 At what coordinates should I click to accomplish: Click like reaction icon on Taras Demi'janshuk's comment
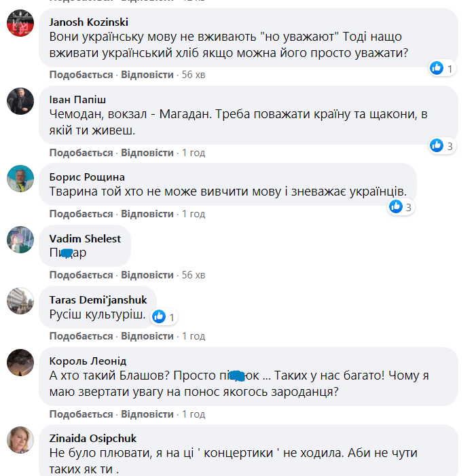point(159,316)
